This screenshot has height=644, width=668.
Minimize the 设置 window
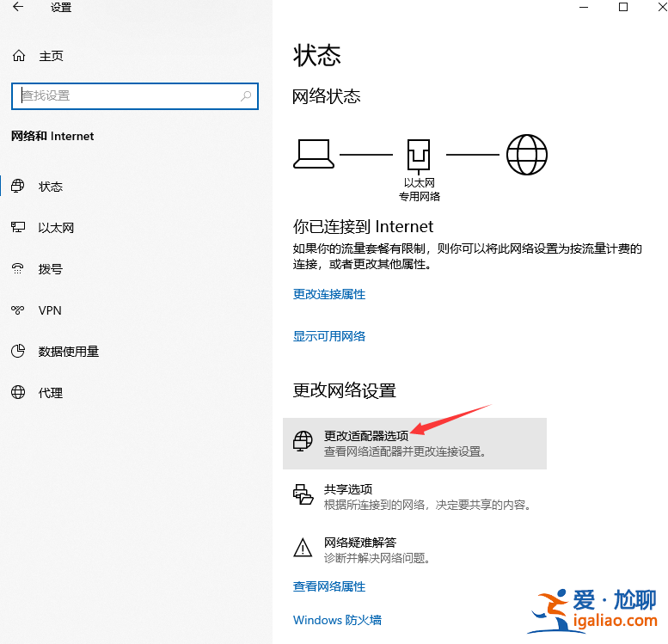[x=584, y=7]
